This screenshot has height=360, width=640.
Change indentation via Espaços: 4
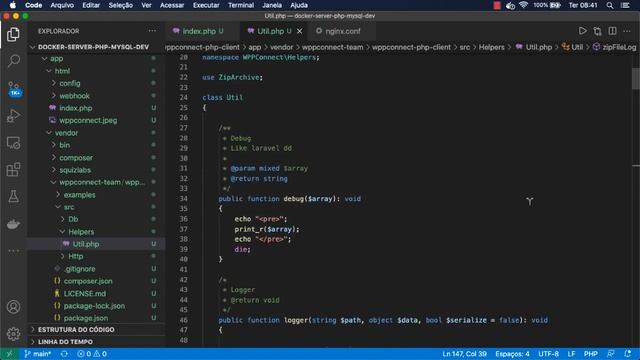click(512, 354)
